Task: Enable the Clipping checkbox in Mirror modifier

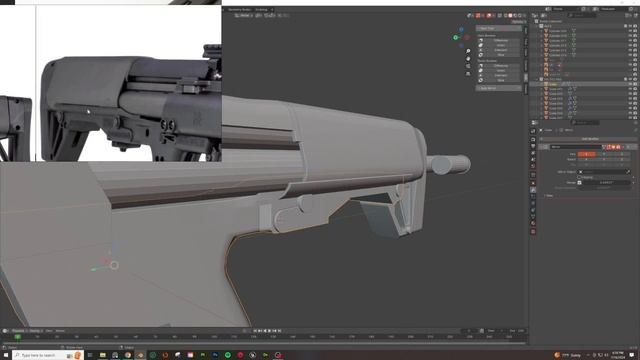Action: pyautogui.click(x=580, y=178)
